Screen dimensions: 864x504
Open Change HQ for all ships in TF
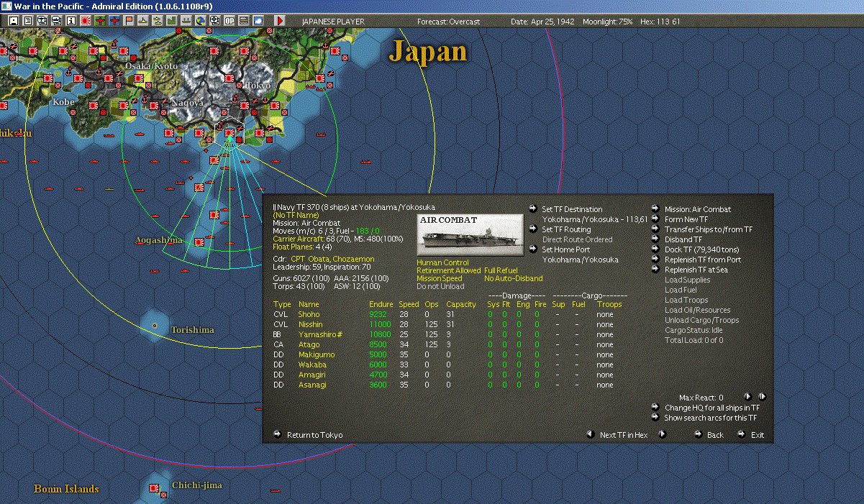coord(712,408)
